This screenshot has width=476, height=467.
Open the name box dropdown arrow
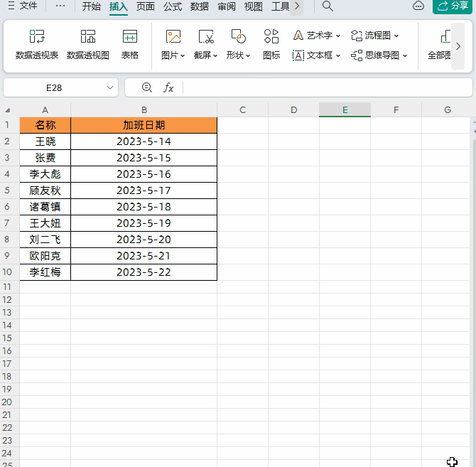click(110, 87)
